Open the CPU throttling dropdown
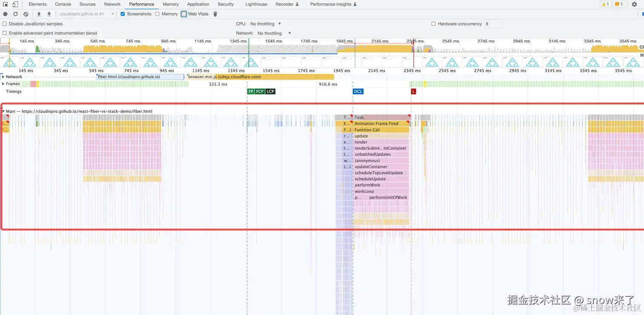The image size is (644, 315). click(x=266, y=24)
